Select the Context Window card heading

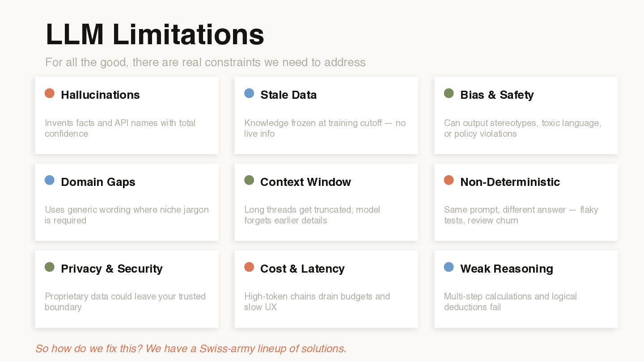point(305,182)
